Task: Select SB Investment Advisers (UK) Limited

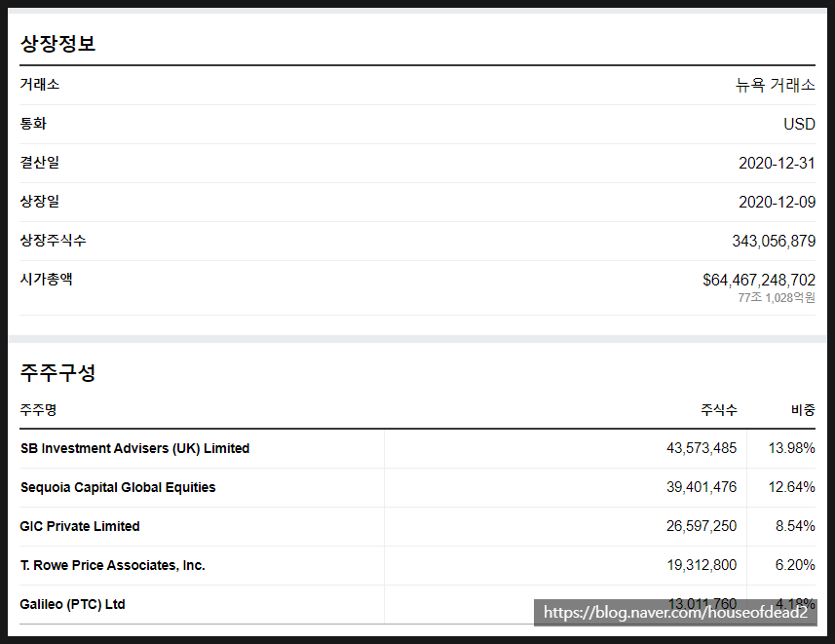Action: [x=134, y=448]
